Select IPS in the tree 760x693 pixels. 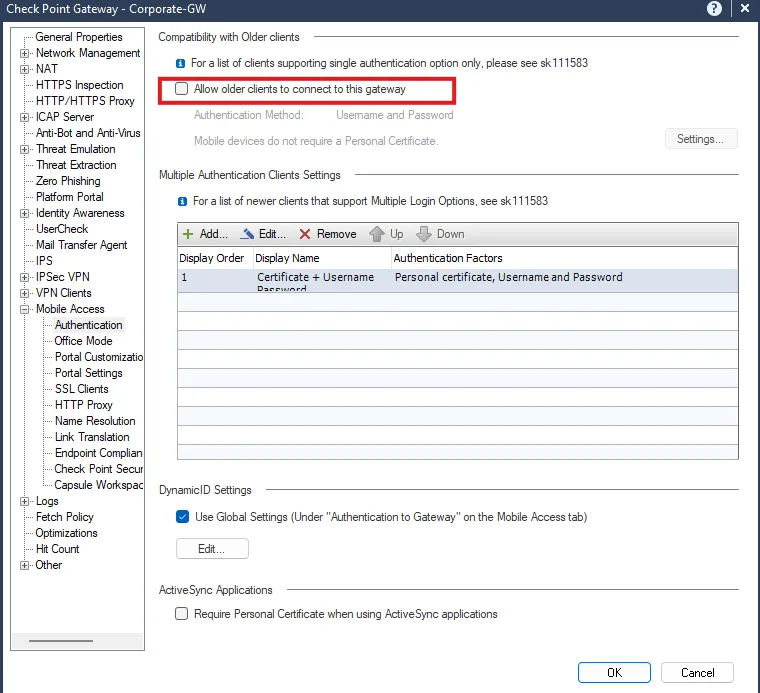[x=44, y=261]
